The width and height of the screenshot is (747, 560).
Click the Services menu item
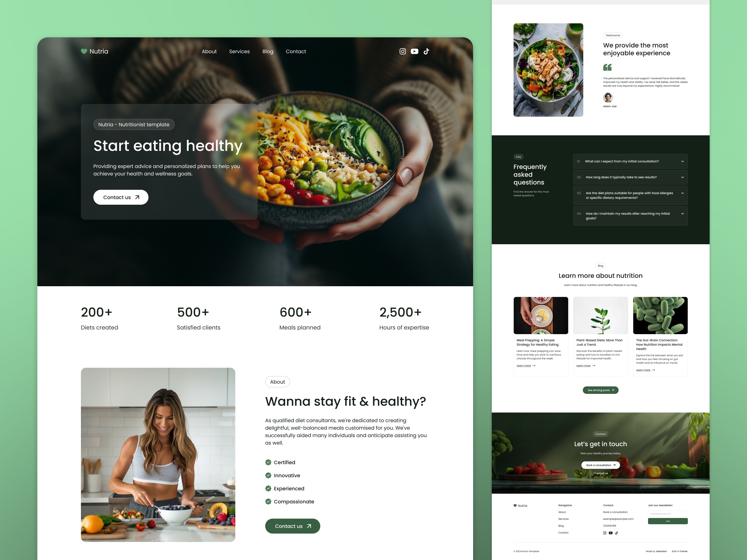pyautogui.click(x=239, y=51)
